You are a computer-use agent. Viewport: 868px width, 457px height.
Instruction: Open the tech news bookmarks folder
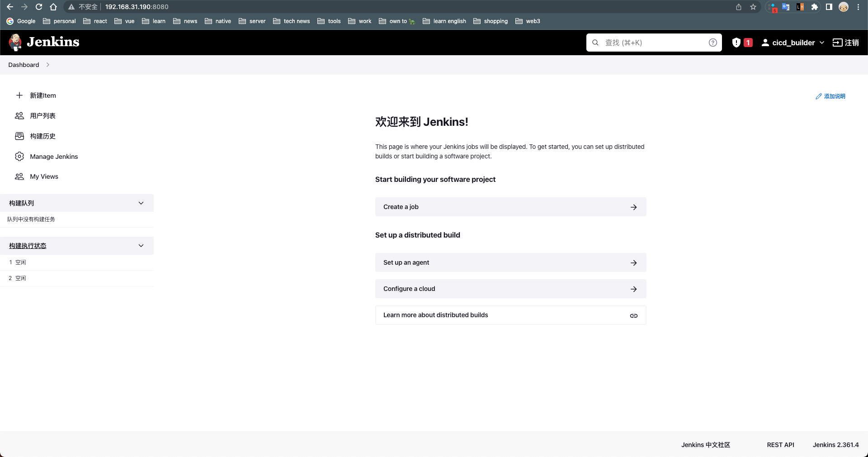click(292, 21)
